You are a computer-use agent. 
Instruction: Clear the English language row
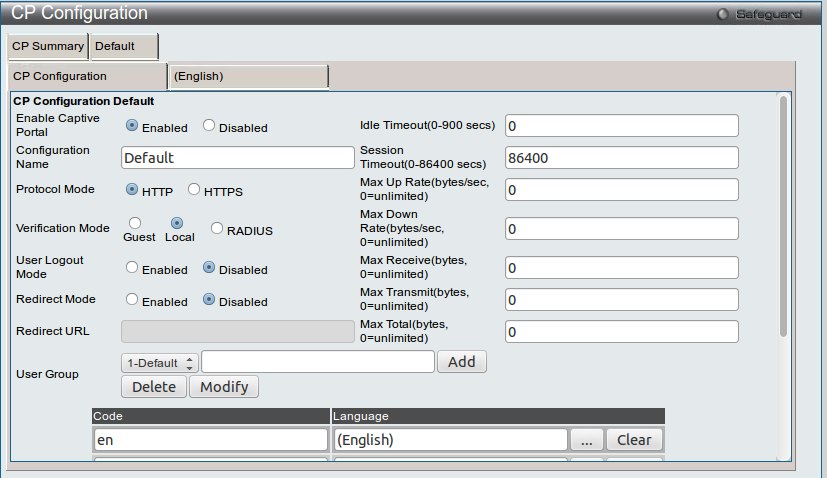pos(634,440)
